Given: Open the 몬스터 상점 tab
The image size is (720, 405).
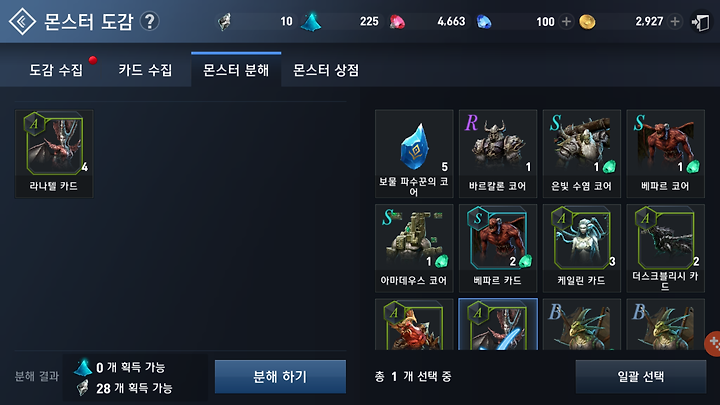Looking at the screenshot, I should tap(326, 70).
